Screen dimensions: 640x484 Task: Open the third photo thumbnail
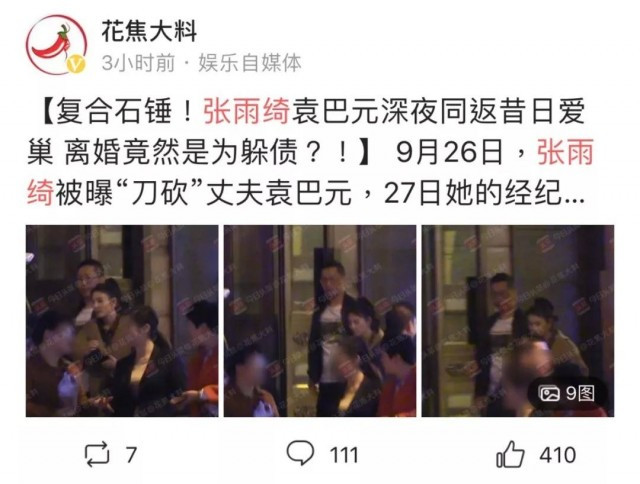tap(518, 321)
